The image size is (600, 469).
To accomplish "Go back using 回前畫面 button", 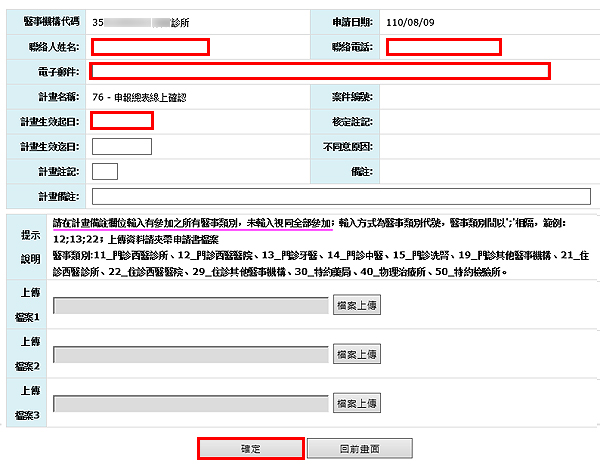I will pyautogui.click(x=346, y=448).
